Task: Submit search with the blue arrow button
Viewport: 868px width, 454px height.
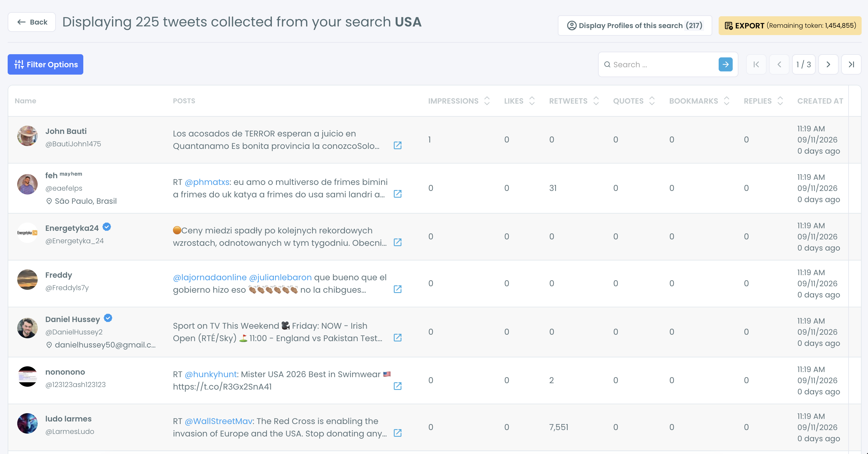Action: coord(725,64)
